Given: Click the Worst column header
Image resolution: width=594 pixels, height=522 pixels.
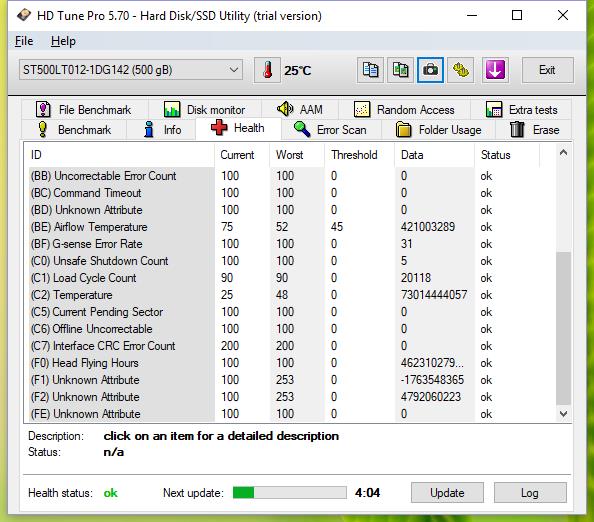Looking at the screenshot, I should pos(297,155).
